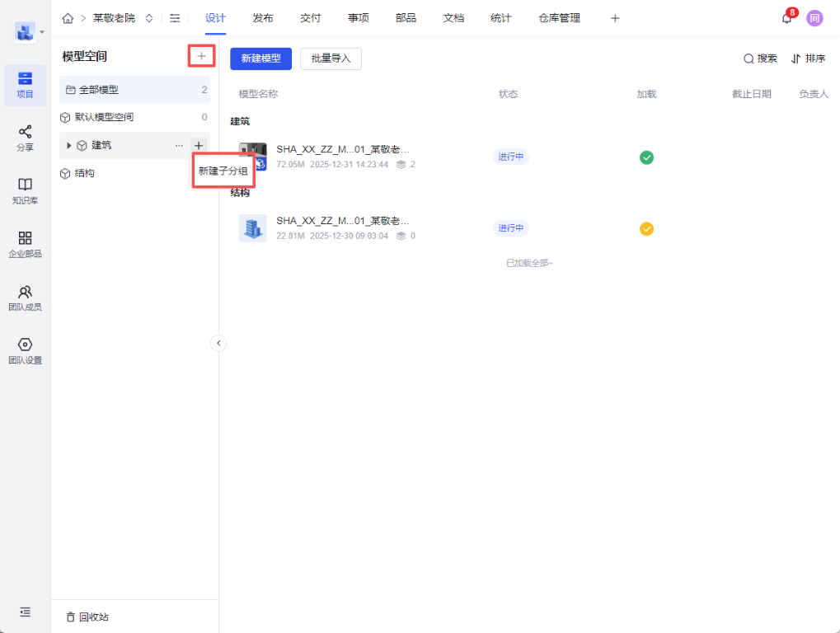Open the Knowledge Base sidebar icon
Viewport: 840px width, 633px height.
[25, 190]
